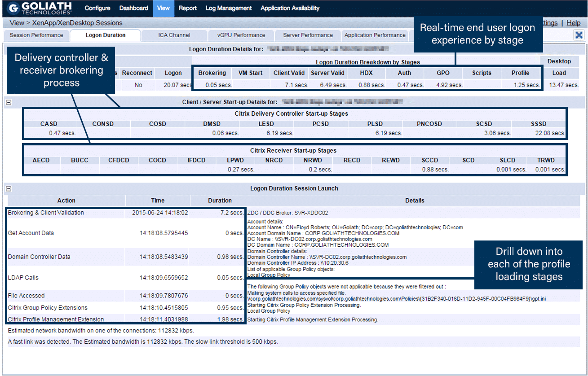The image size is (588, 376).
Task: Click the fast link detected message
Action: pos(143,341)
